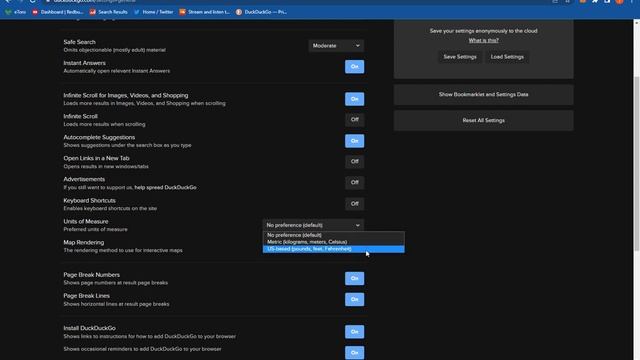Click the Save Settings button

coord(460,57)
